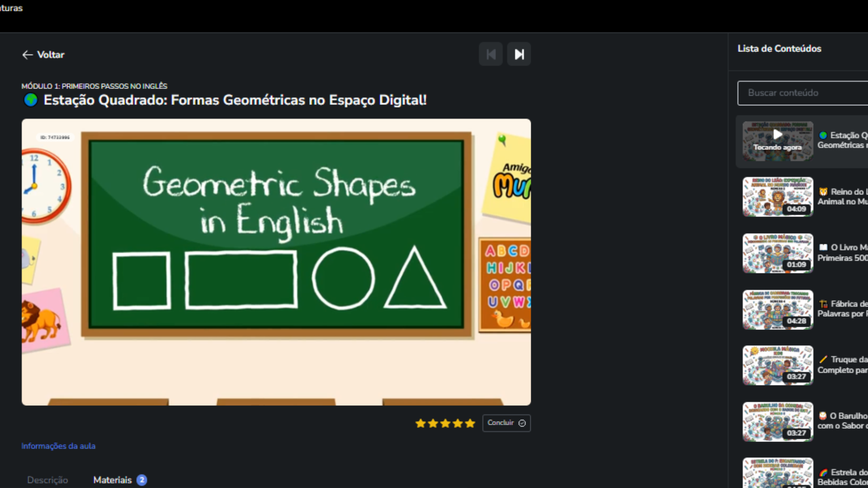Go back with the Voltar arrow
The image size is (868, 488).
tap(43, 55)
